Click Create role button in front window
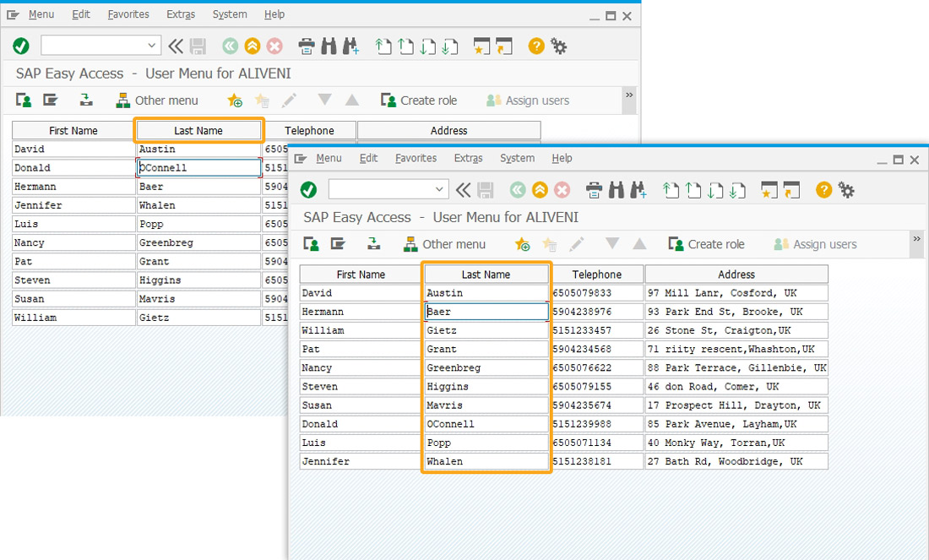 (x=706, y=244)
